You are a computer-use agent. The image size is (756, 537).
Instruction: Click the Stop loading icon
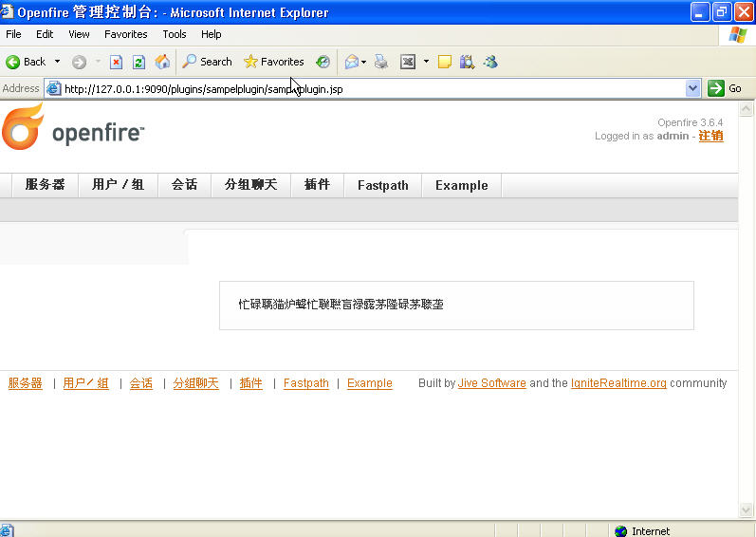(x=116, y=62)
